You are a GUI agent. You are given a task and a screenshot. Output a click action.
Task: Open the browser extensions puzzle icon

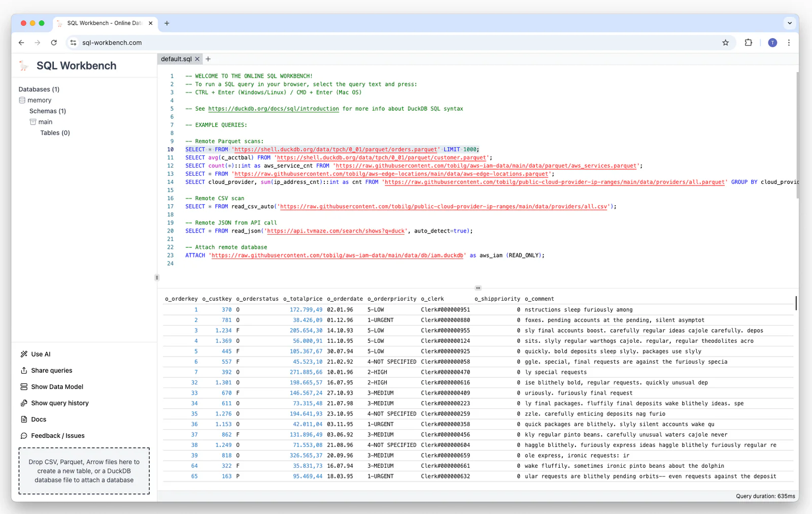pyautogui.click(x=749, y=43)
